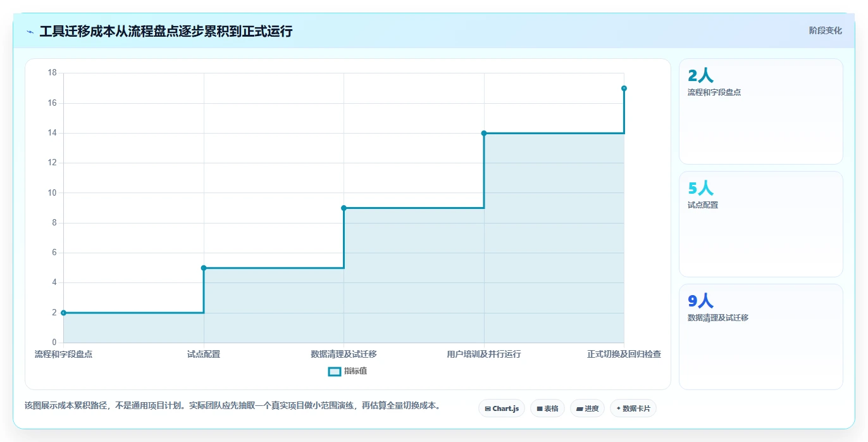Image resolution: width=868 pixels, height=442 pixels.
Task: Click the footnote starting 该图展示成本累积路径
Action: click(x=232, y=405)
